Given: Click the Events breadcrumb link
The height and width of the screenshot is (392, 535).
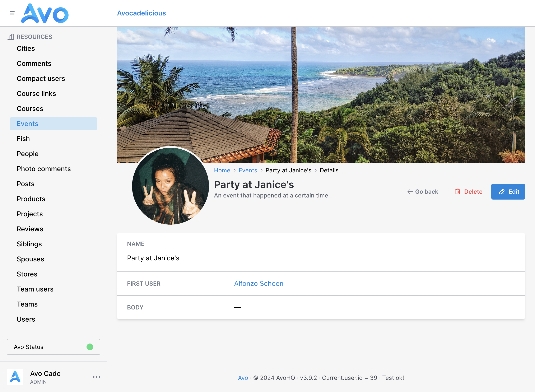Looking at the screenshot, I should tap(248, 170).
